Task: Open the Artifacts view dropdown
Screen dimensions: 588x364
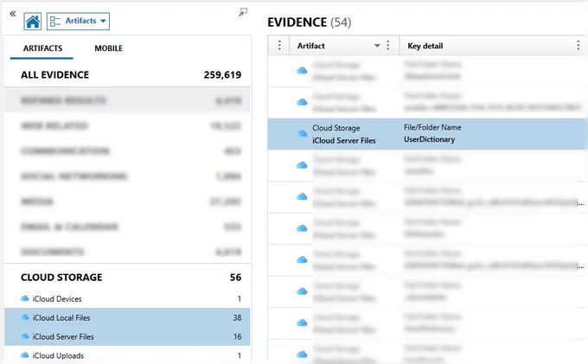Action: pos(78,21)
